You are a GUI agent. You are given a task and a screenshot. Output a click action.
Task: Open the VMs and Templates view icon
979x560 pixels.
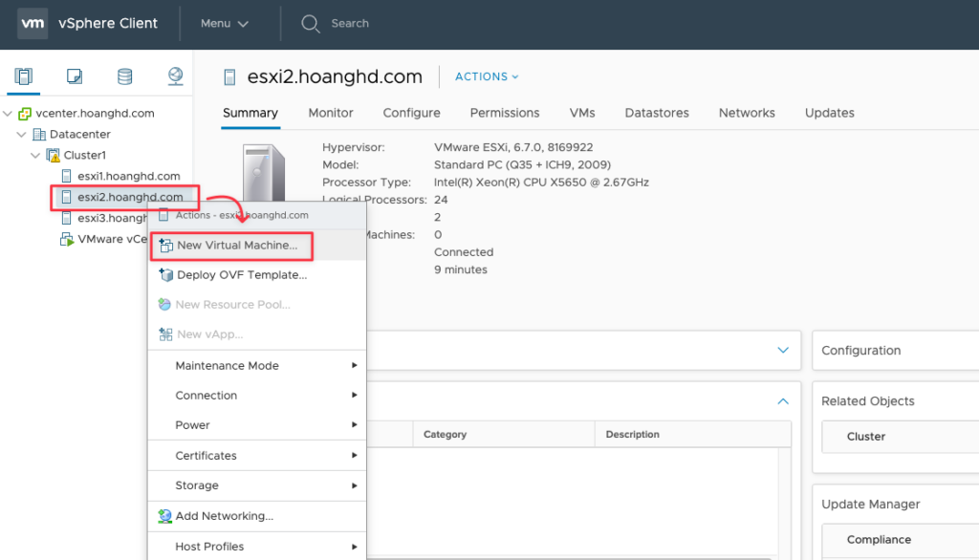tap(75, 76)
